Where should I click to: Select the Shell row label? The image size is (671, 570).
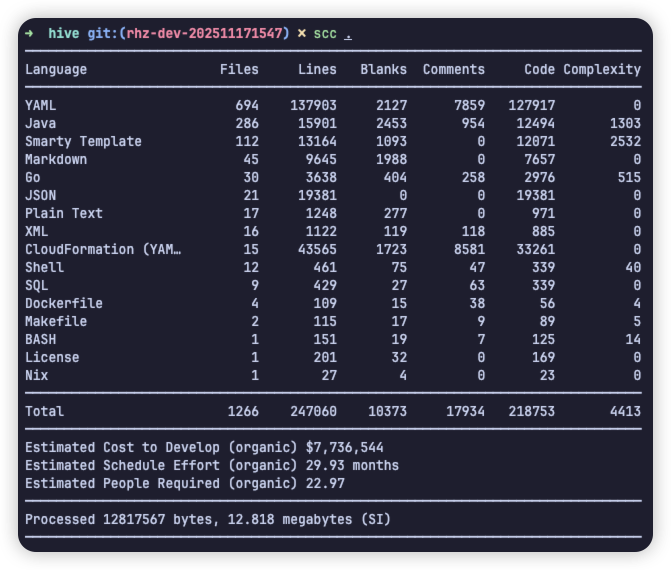[45, 267]
